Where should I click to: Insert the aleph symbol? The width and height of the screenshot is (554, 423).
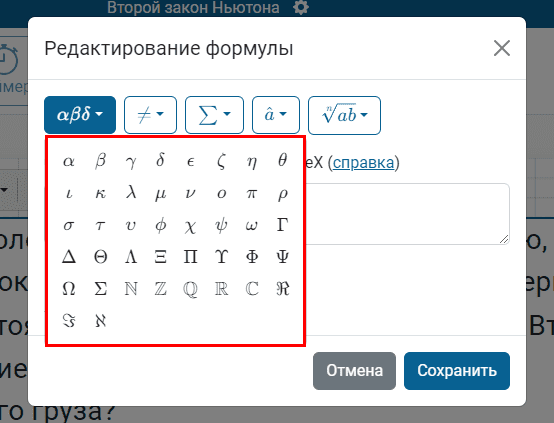(x=101, y=321)
